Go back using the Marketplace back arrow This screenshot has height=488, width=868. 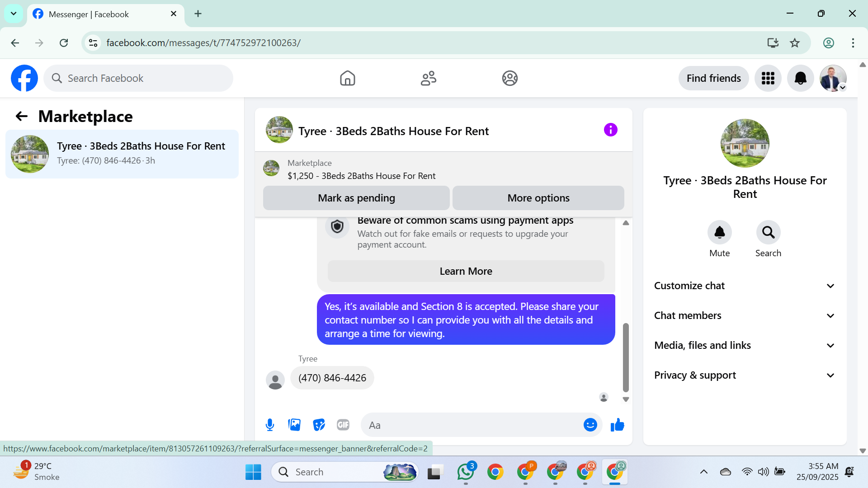click(x=21, y=117)
